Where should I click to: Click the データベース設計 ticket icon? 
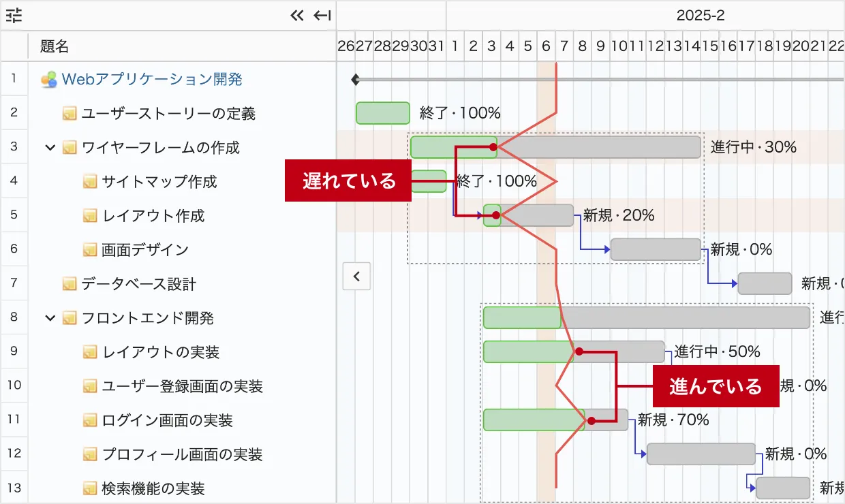[x=69, y=284]
